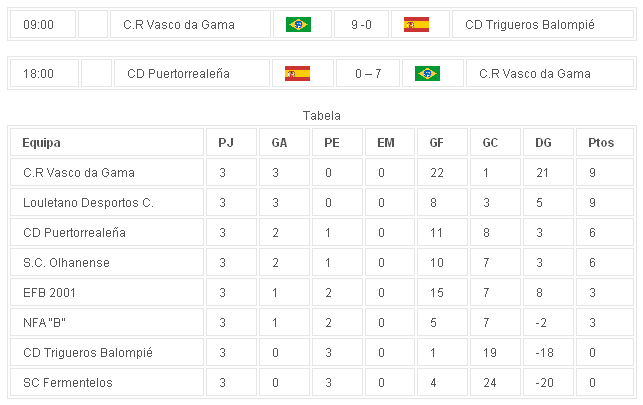
Task: Click Brazil flag beside C.R Vasco da Gama 09:00
Action: [x=298, y=24]
